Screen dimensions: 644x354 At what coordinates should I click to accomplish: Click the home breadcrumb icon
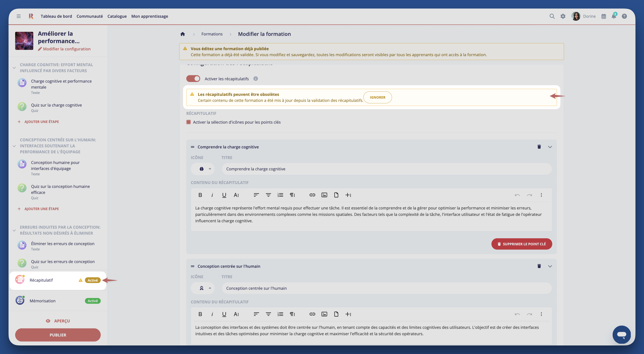(182, 34)
